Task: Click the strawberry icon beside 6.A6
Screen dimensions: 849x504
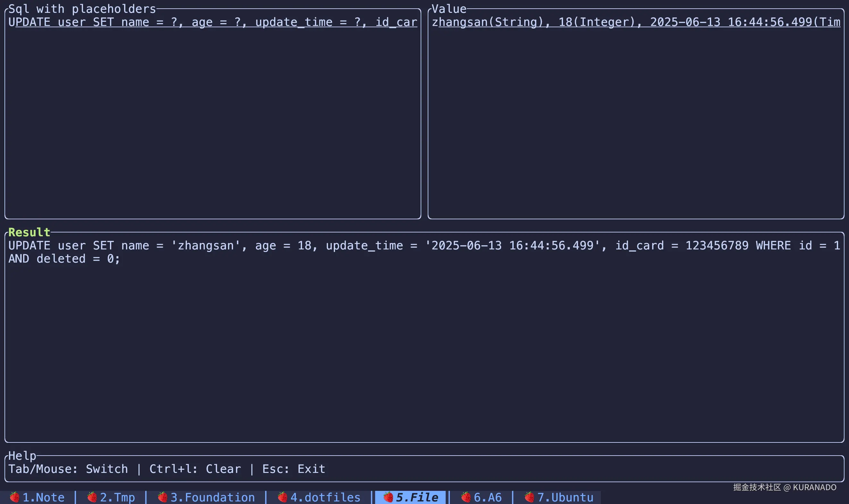Action: pyautogui.click(x=466, y=497)
